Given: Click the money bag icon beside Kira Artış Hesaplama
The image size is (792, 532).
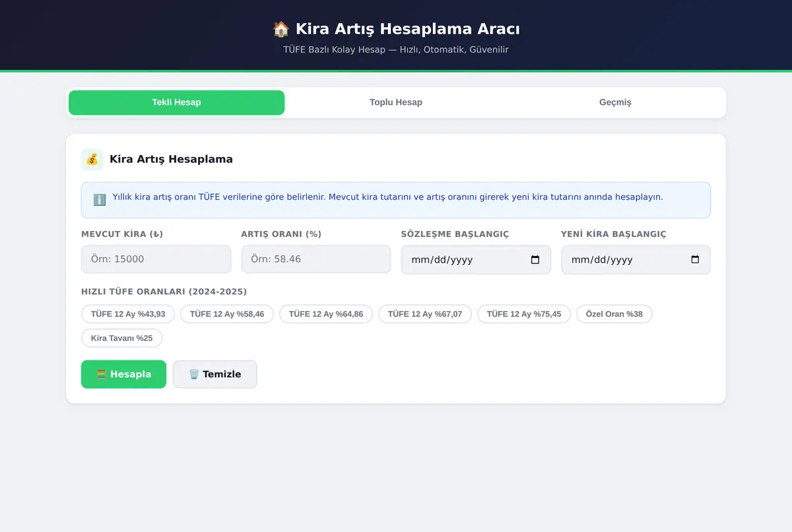Looking at the screenshot, I should pyautogui.click(x=92, y=160).
